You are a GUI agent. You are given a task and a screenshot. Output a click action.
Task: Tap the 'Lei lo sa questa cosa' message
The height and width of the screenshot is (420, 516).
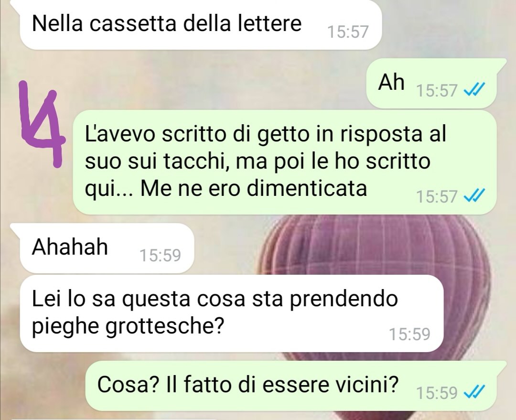(231, 313)
